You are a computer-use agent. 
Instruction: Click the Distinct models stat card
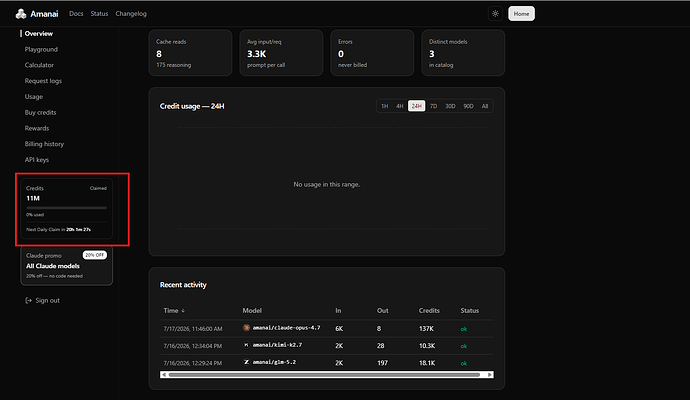(x=463, y=53)
